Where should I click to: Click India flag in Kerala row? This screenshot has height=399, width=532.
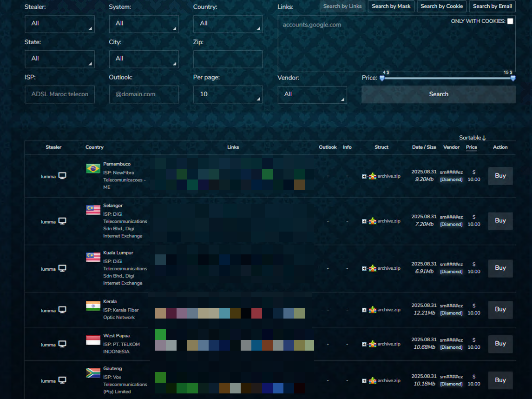click(x=93, y=306)
